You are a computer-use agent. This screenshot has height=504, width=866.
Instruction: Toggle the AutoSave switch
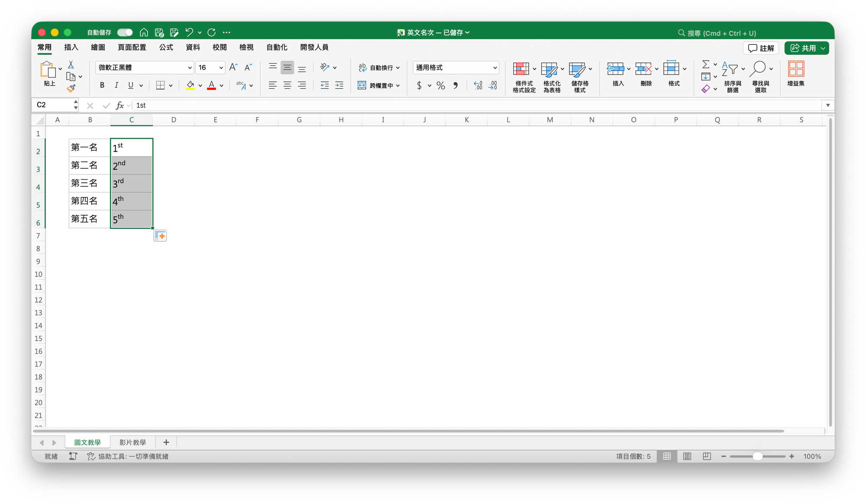click(x=125, y=32)
